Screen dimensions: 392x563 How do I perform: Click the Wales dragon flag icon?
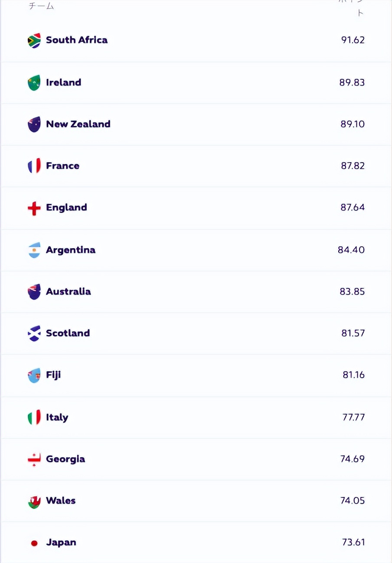pyautogui.click(x=34, y=501)
